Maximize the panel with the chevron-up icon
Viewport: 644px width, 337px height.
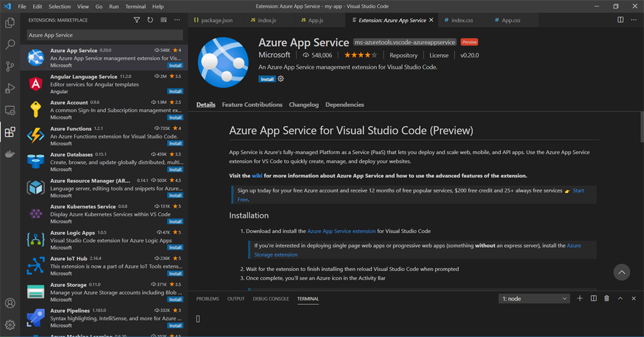click(620, 299)
